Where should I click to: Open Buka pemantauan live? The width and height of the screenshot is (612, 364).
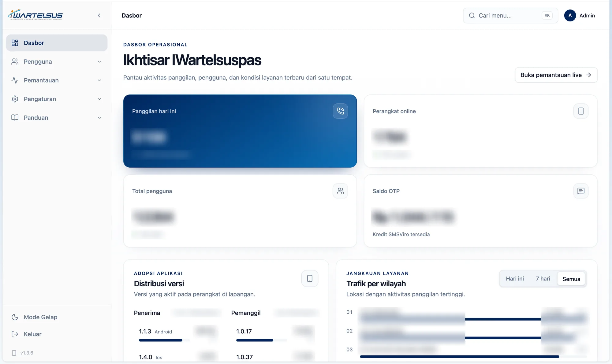coord(556,75)
